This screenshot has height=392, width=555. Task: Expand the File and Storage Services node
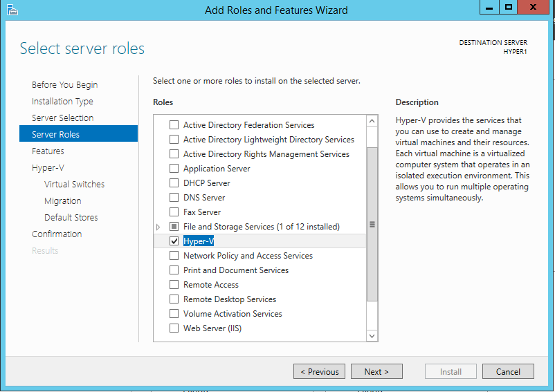click(x=158, y=227)
